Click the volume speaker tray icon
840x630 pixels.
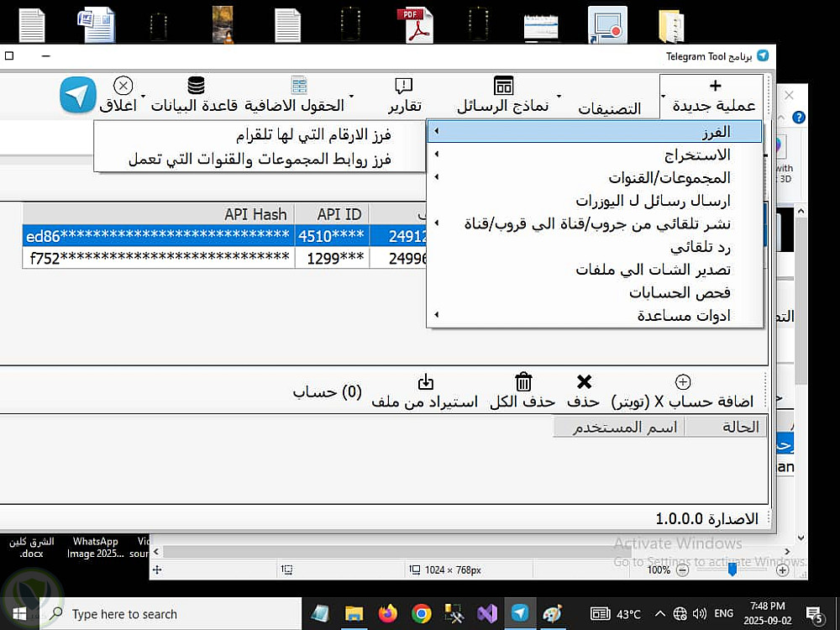pyautogui.click(x=699, y=614)
